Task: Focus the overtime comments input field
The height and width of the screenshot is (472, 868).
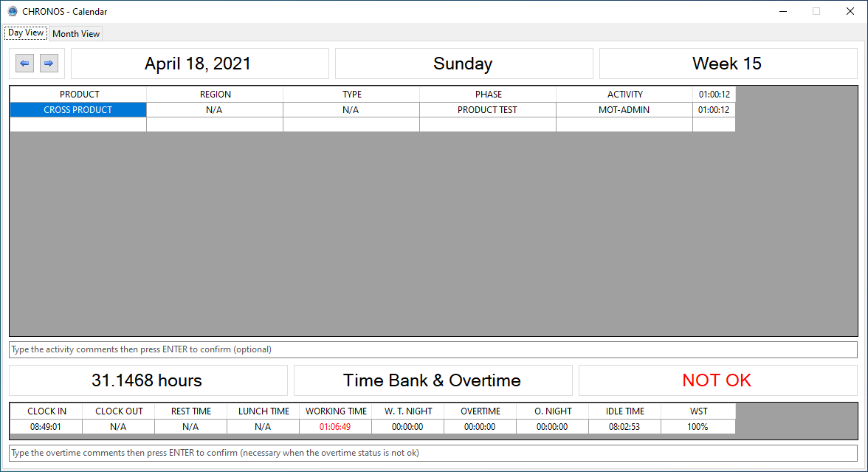Action: [x=433, y=454]
